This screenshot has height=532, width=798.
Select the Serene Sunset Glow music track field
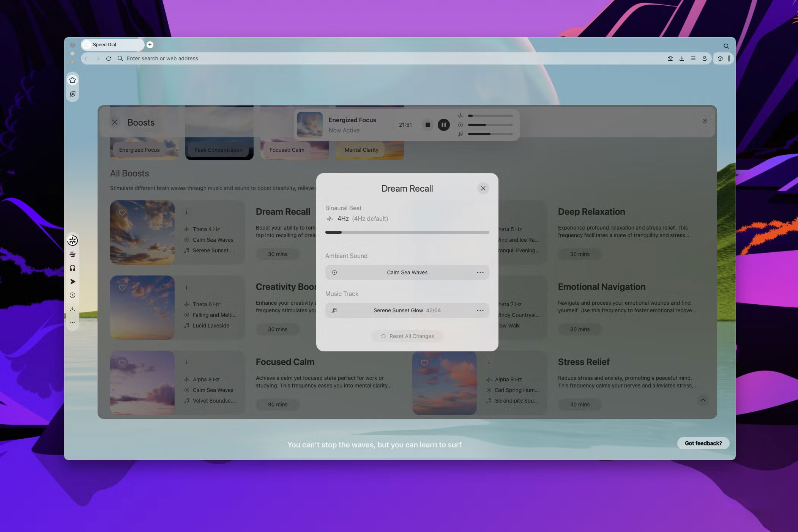(x=407, y=310)
